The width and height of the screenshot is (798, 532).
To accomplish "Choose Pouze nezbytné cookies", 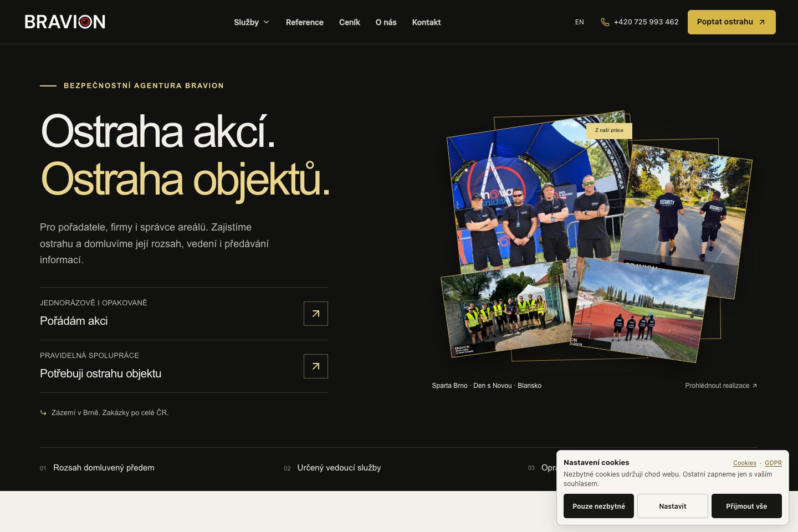I will (x=598, y=506).
